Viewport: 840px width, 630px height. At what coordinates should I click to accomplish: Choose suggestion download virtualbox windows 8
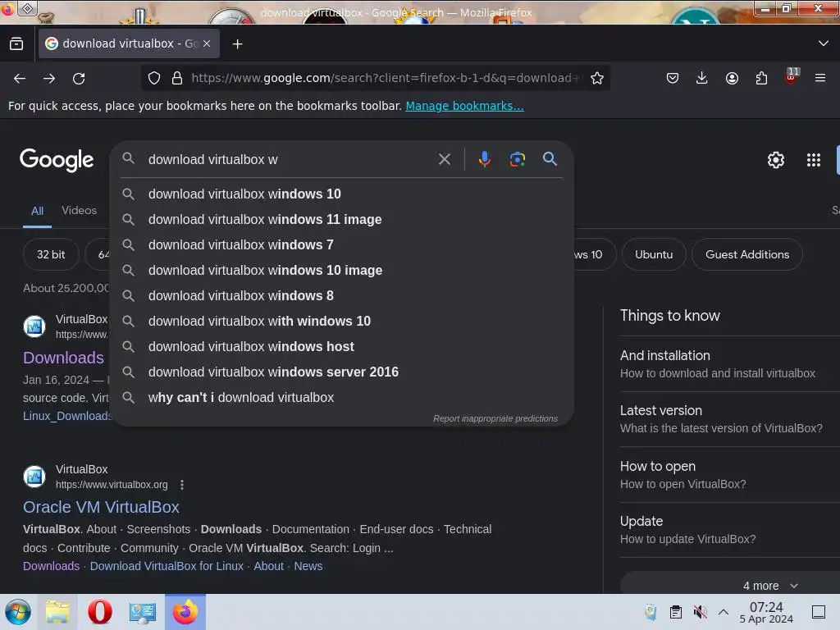(x=342, y=295)
